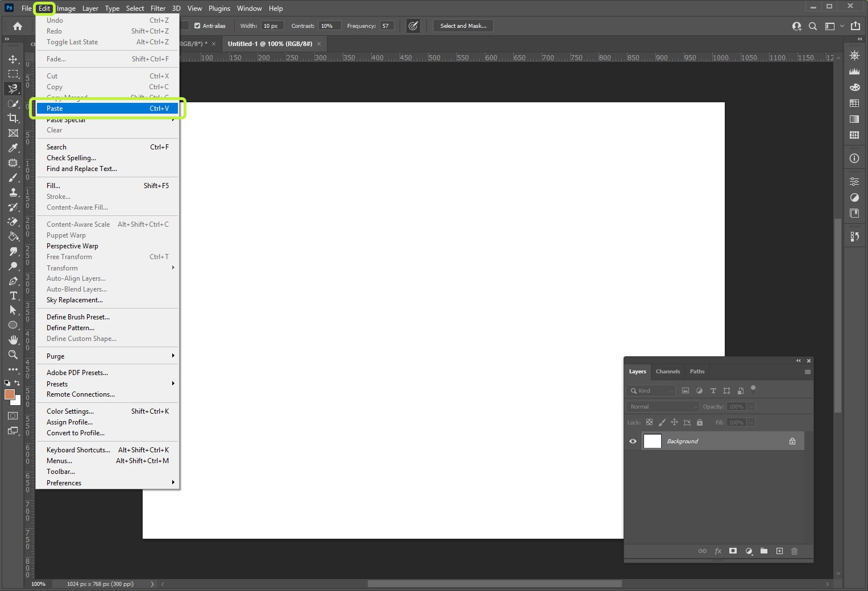Click Add layer mask icon in Layers panel
The height and width of the screenshot is (591, 868).
coord(733,551)
